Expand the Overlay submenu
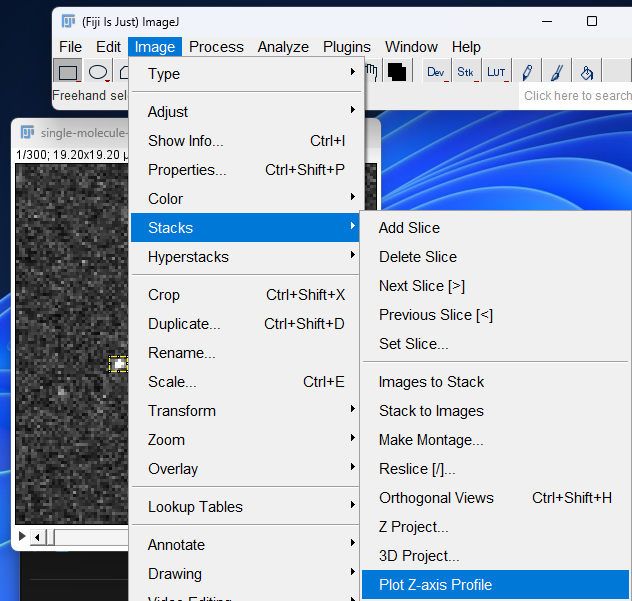 coord(245,468)
